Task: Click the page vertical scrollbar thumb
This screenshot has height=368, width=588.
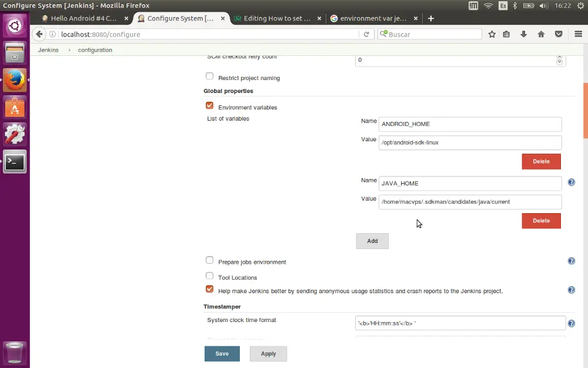Action: [586, 111]
